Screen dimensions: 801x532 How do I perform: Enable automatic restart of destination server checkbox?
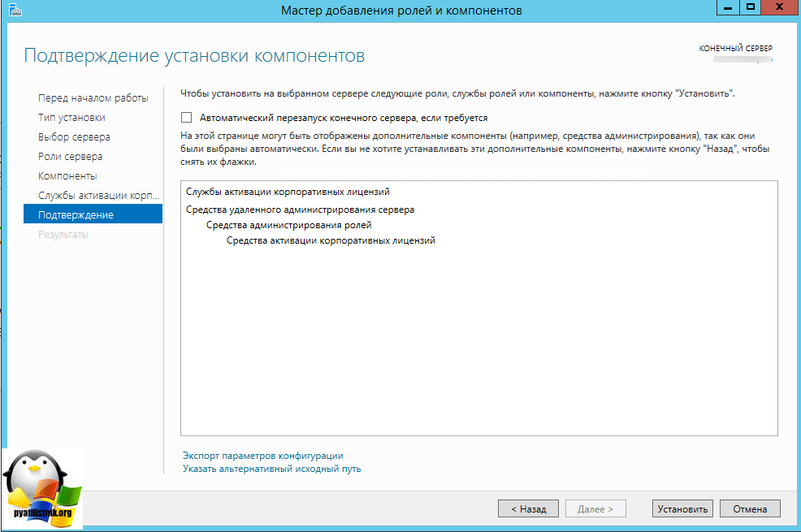pos(187,118)
